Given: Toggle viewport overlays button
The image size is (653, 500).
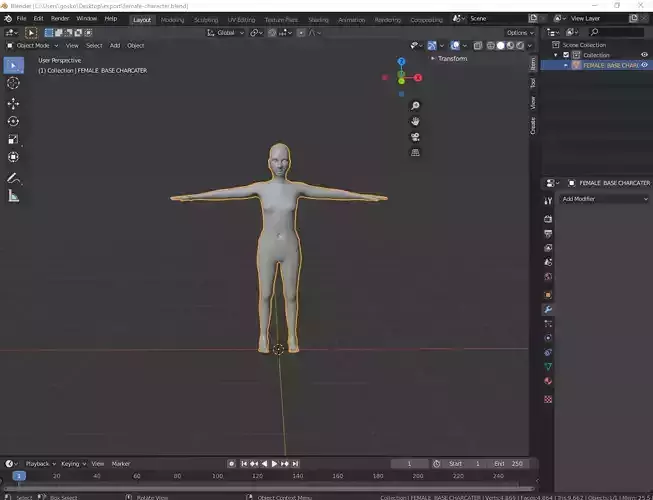Looking at the screenshot, I should click(x=455, y=46).
